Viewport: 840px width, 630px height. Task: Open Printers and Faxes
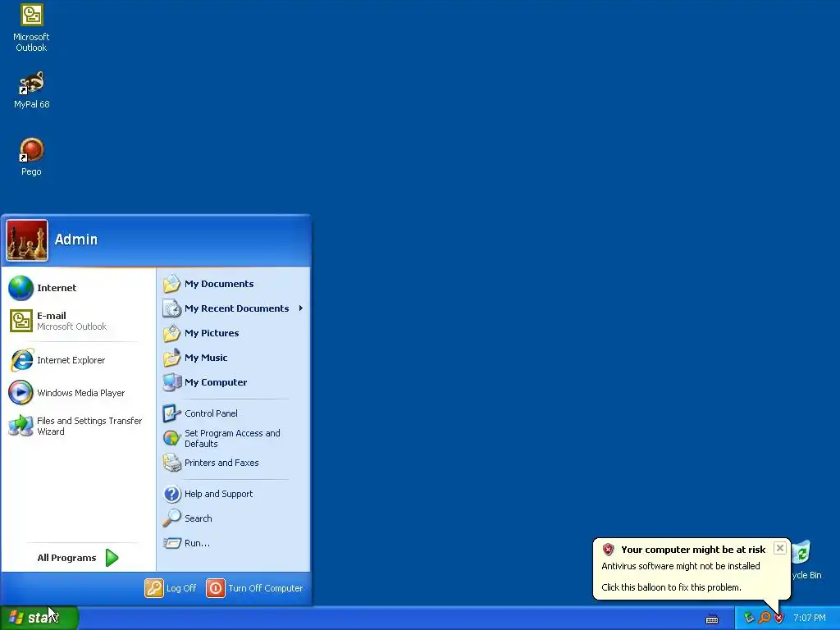234,463
